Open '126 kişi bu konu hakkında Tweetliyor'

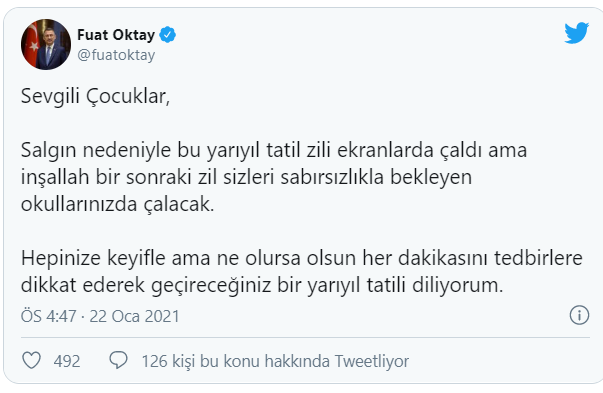275,361
